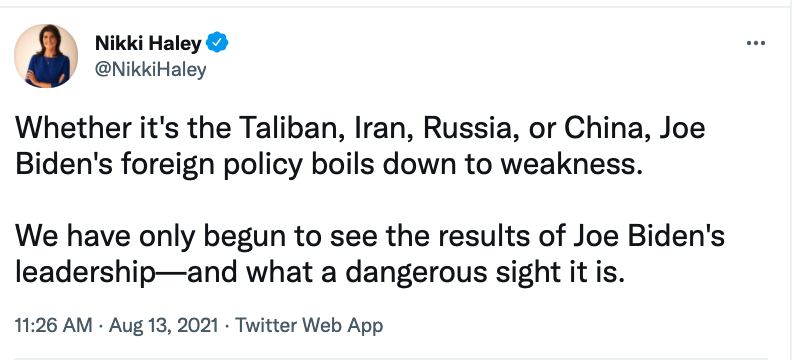794x360 pixels.
Task: Open the three-dot More options menu
Action: click(756, 44)
